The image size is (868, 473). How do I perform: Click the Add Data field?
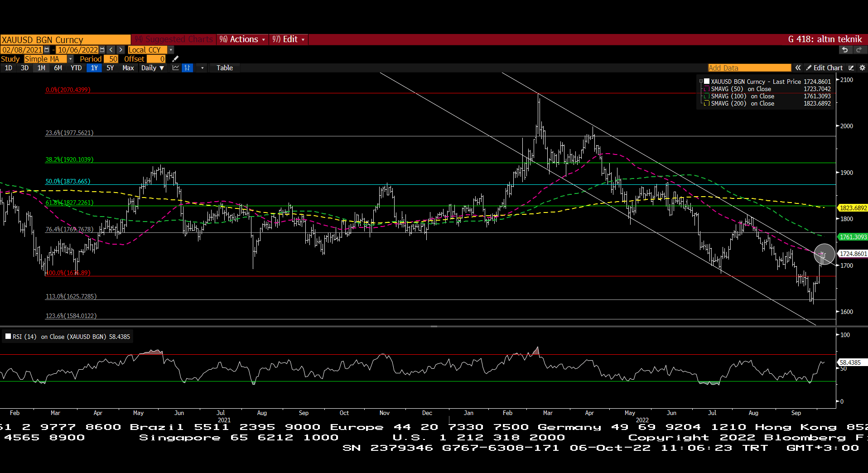coord(749,68)
